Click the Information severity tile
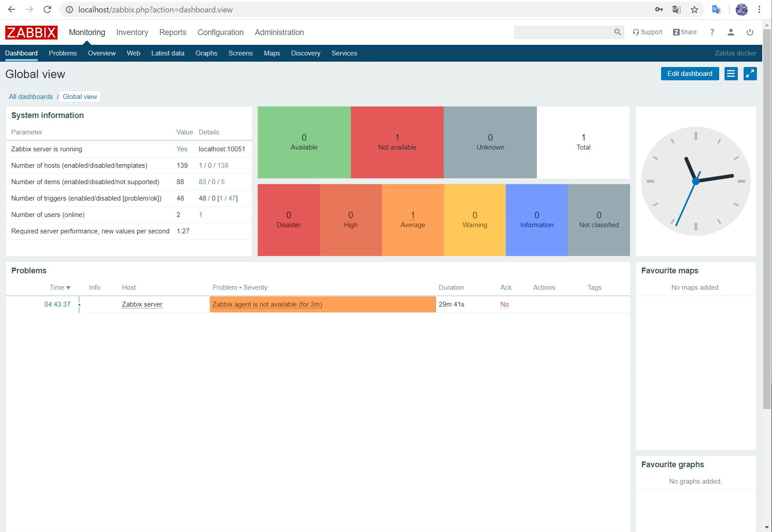 pos(537,220)
